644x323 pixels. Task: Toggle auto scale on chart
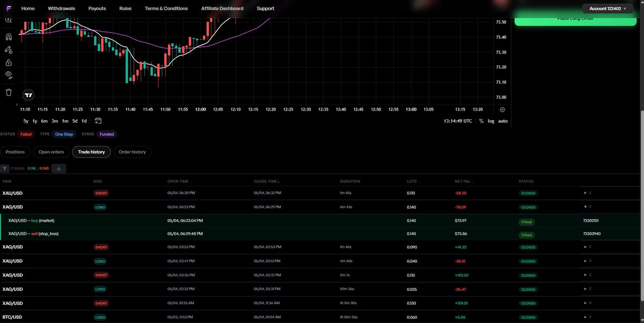(503, 121)
